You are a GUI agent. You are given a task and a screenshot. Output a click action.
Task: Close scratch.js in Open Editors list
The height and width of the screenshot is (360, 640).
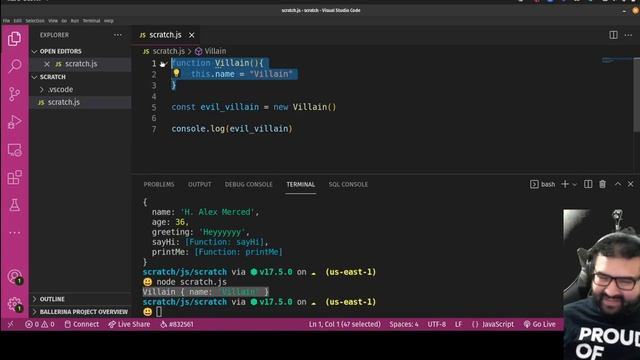pos(47,64)
